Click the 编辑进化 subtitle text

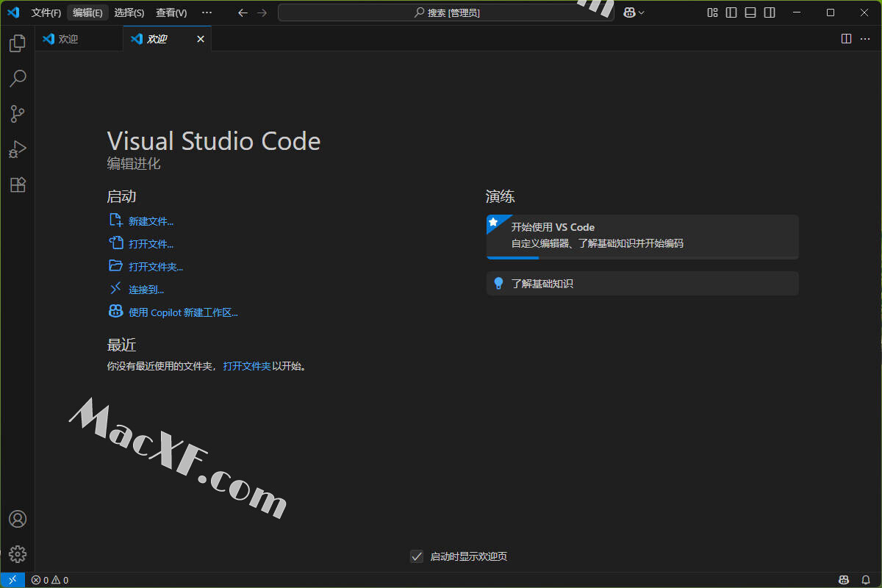pyautogui.click(x=134, y=164)
